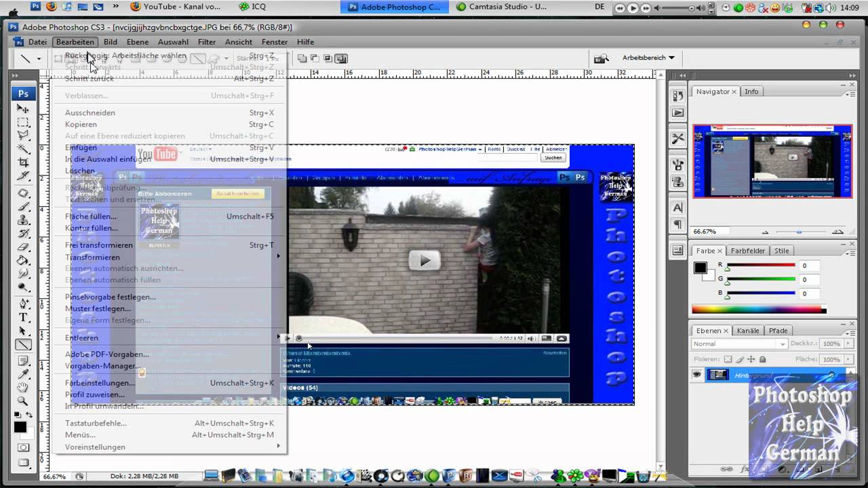This screenshot has height=488, width=868.
Task: Select the Notes tool
Action: pos(23,361)
